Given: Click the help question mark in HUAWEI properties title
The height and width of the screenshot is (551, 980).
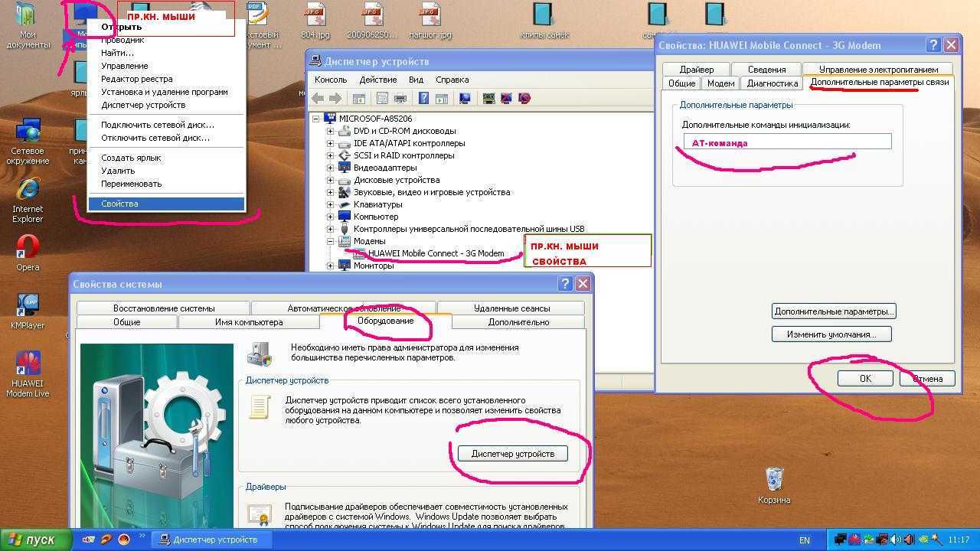Looking at the screenshot, I should pyautogui.click(x=933, y=45).
